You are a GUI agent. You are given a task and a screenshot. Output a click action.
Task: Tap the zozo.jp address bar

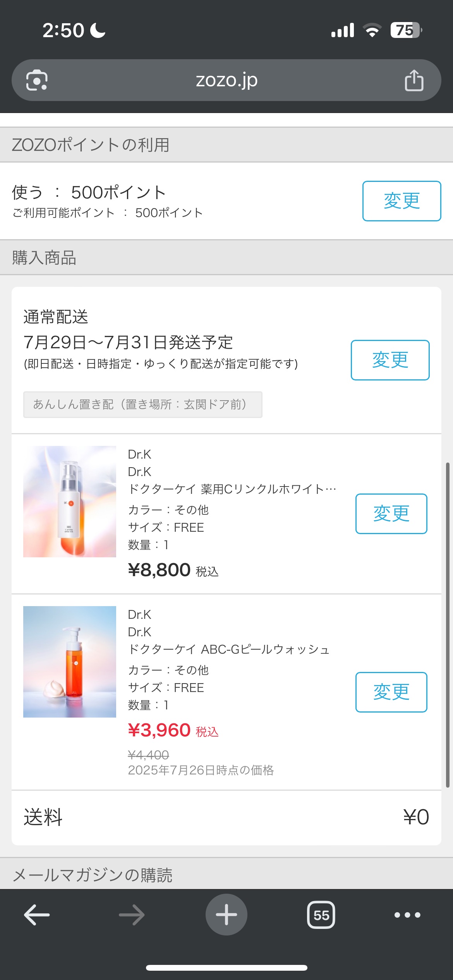tap(226, 80)
